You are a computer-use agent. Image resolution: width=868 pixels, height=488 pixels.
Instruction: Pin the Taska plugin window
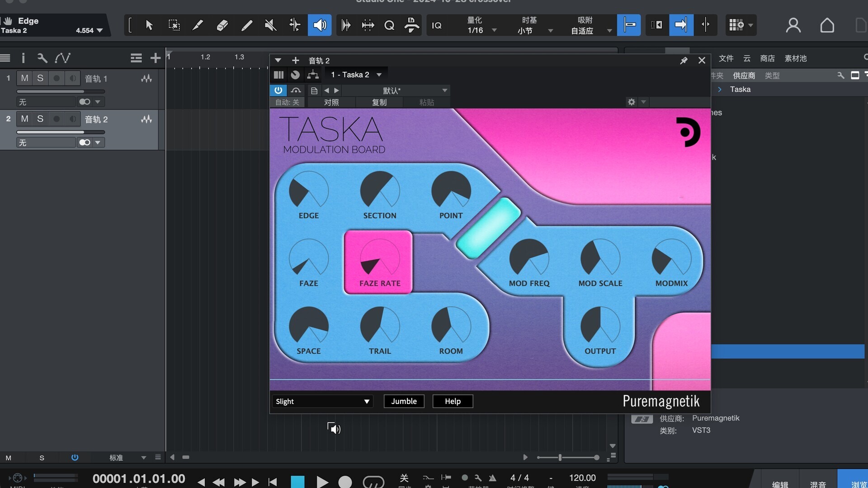point(684,61)
